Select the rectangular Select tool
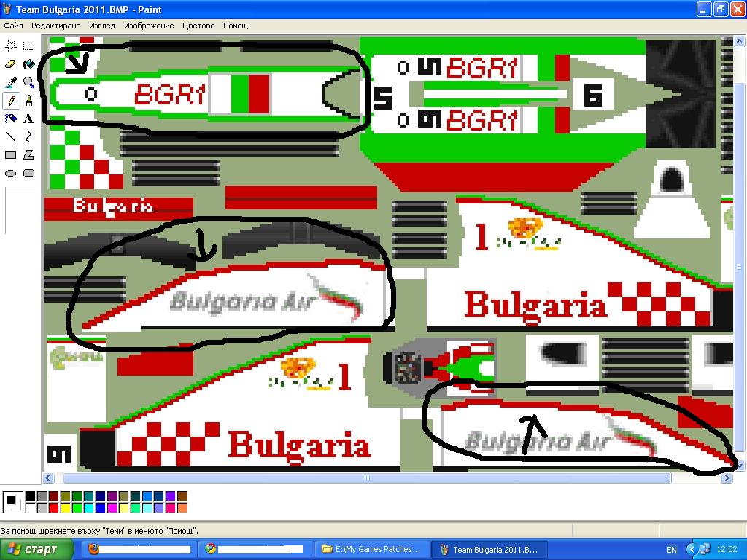 point(28,46)
